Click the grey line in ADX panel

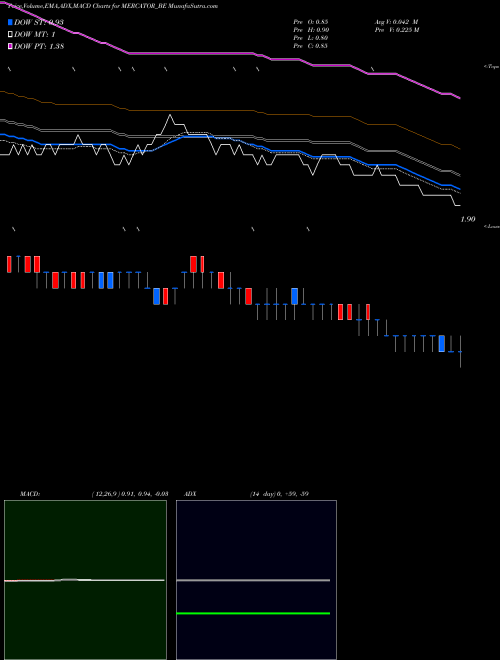tap(253, 580)
